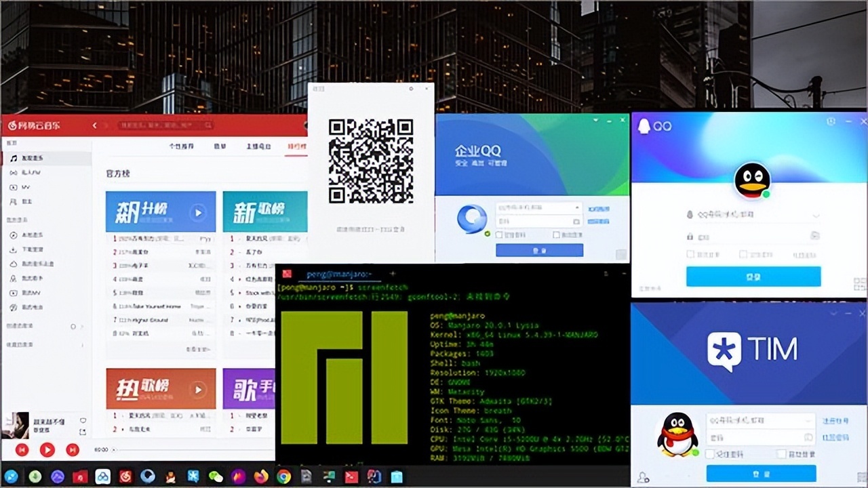The width and height of the screenshot is (868, 488).
Task: Open multi-account login in TIM window
Action: coord(642,478)
